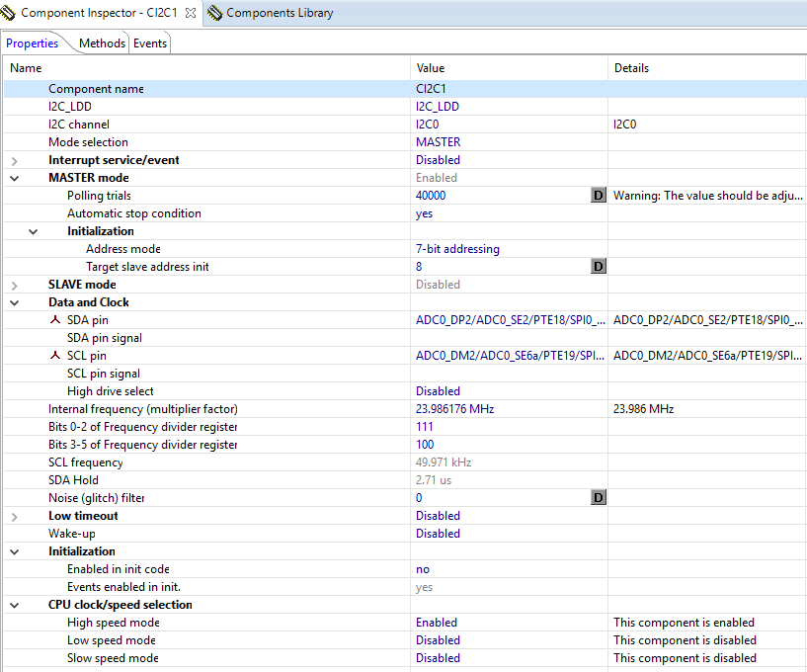Click the Component Inspector tab icon
This screenshot has height=672, width=807.
9,13
